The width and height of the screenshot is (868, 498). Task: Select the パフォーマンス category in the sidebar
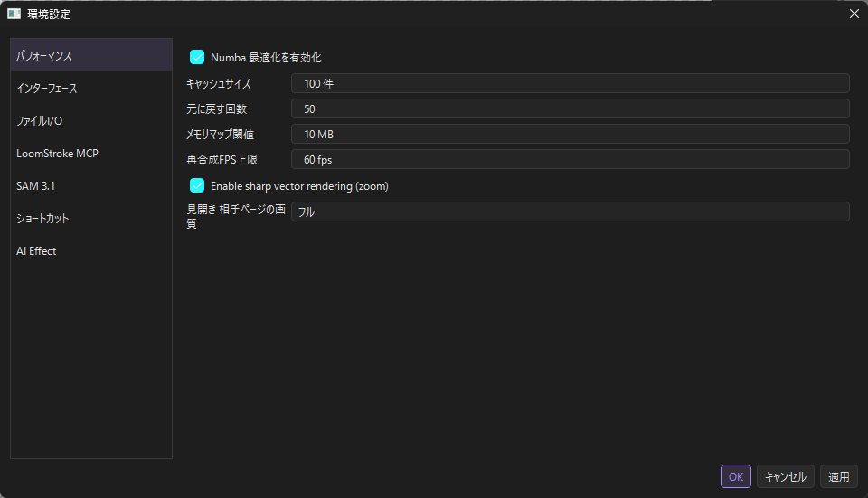click(91, 55)
